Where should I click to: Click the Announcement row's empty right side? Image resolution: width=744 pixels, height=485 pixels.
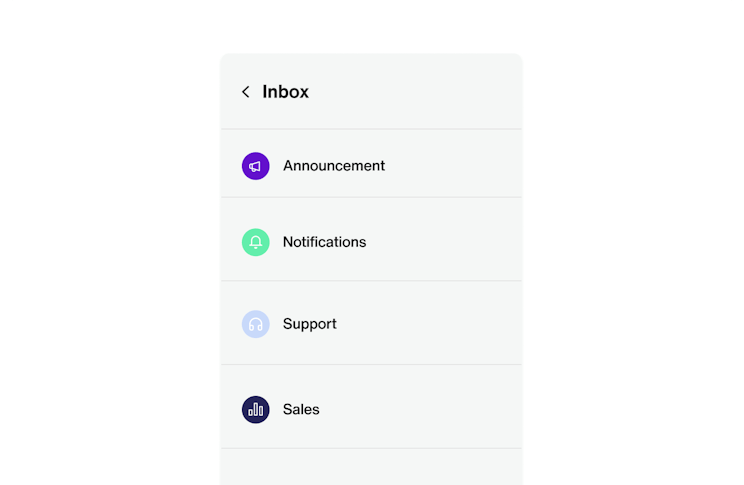(460, 166)
